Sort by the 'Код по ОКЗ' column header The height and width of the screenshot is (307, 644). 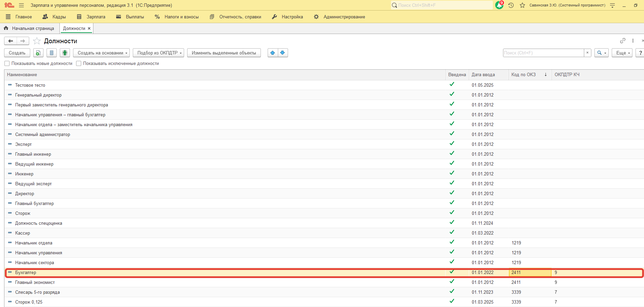pyautogui.click(x=523, y=74)
